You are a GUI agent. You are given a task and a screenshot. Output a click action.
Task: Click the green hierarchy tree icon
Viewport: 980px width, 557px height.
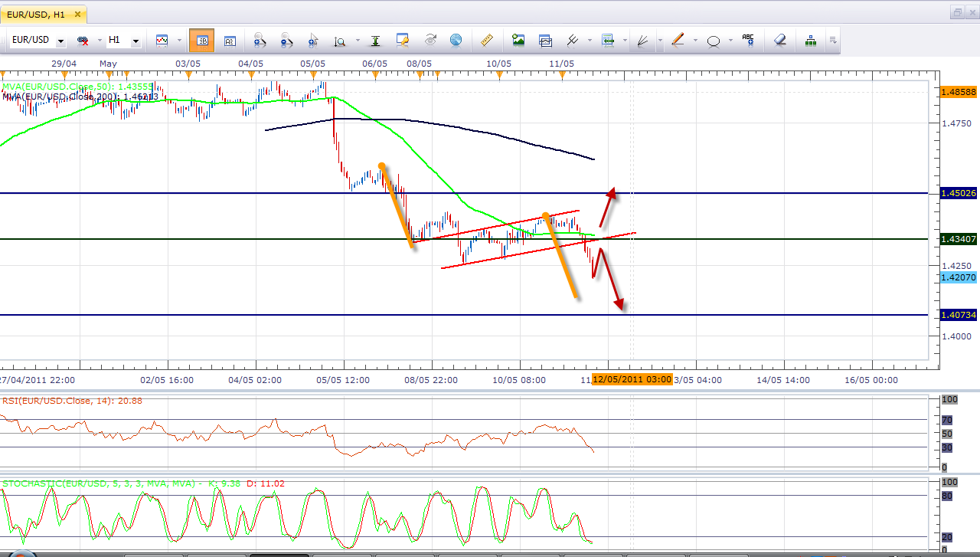click(x=810, y=41)
